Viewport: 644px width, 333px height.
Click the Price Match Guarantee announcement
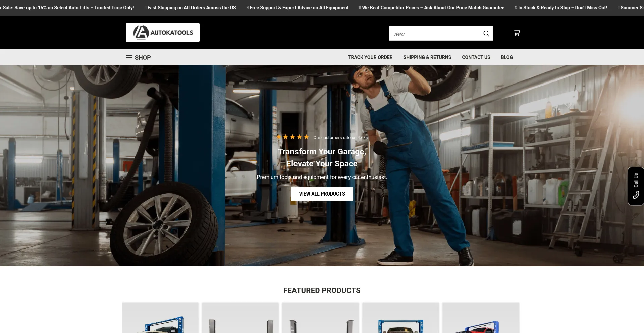click(432, 8)
